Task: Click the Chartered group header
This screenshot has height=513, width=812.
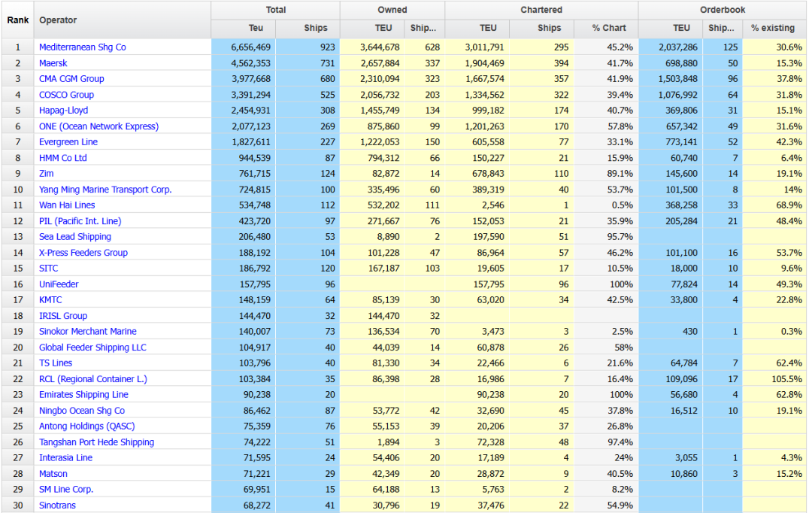Action: pos(541,11)
